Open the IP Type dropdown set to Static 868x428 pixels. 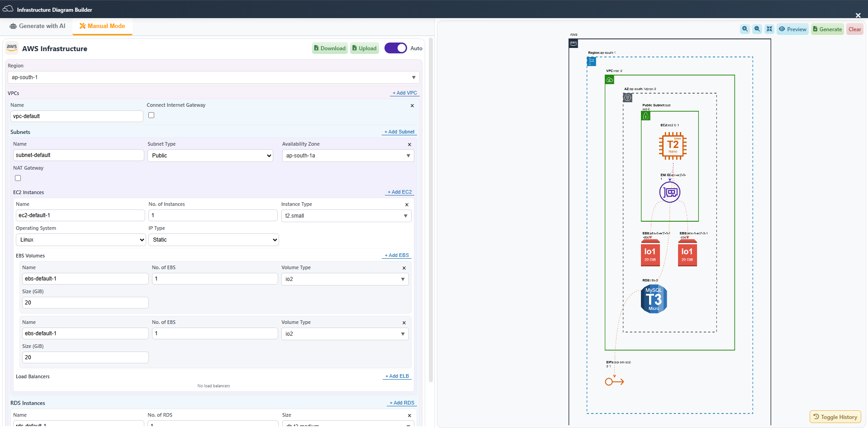click(213, 240)
